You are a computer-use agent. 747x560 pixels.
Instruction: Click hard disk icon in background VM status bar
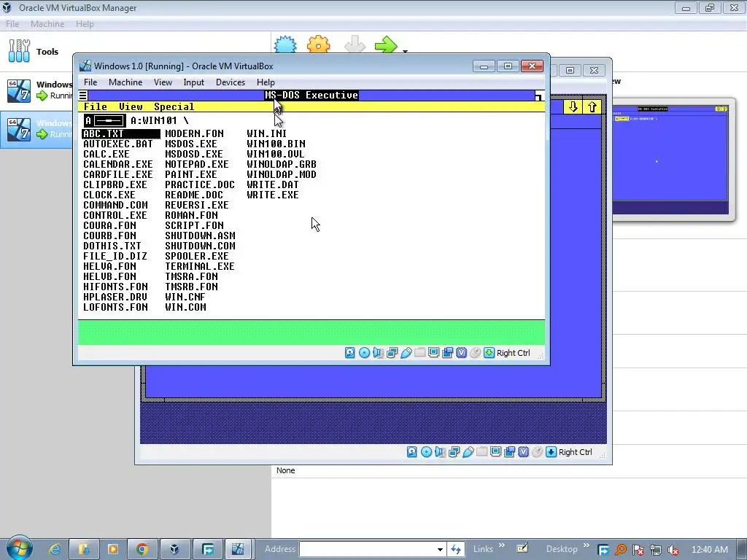[412, 452]
